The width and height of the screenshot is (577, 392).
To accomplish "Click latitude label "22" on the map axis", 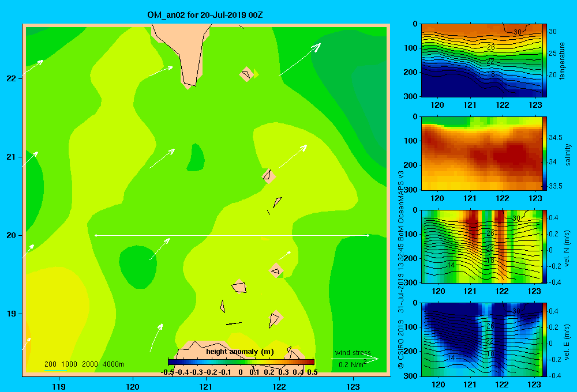I will click(x=12, y=78).
